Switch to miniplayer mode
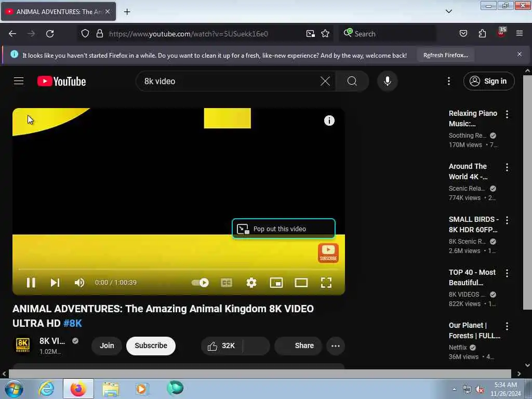The image size is (532, 399). click(276, 283)
